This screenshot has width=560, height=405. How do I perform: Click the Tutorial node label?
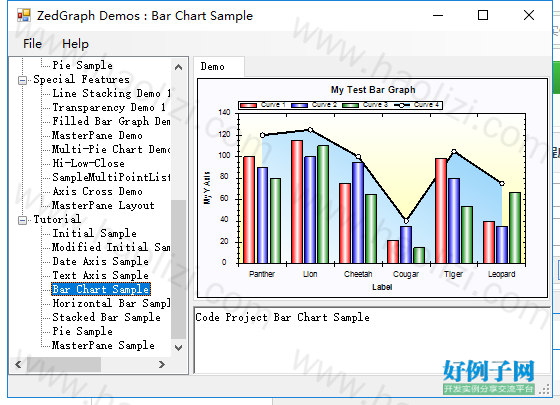click(57, 220)
